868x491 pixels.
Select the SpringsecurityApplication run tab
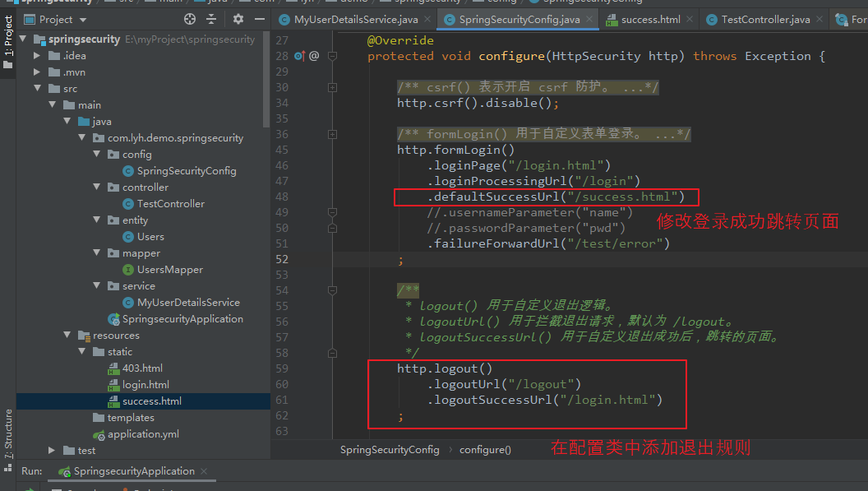pyautogui.click(x=134, y=471)
